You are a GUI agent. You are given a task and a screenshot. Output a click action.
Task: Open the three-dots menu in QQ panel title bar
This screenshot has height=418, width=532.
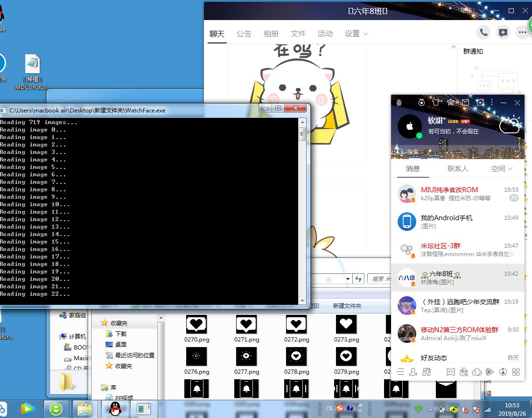(x=491, y=102)
